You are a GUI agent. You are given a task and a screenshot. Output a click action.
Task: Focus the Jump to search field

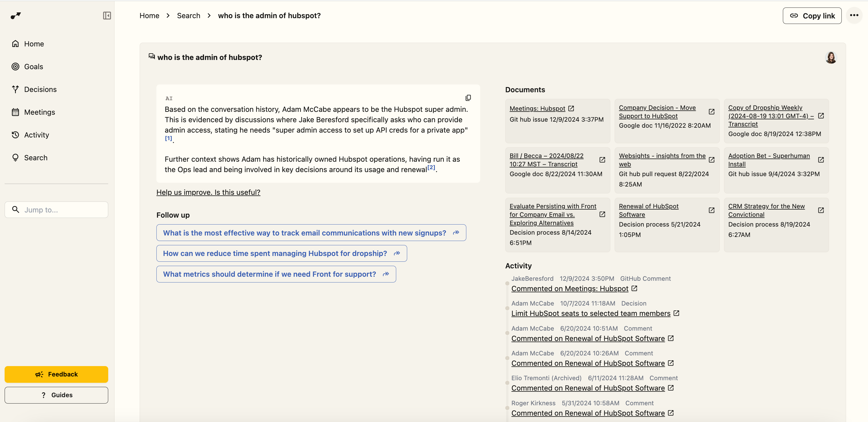pos(56,210)
